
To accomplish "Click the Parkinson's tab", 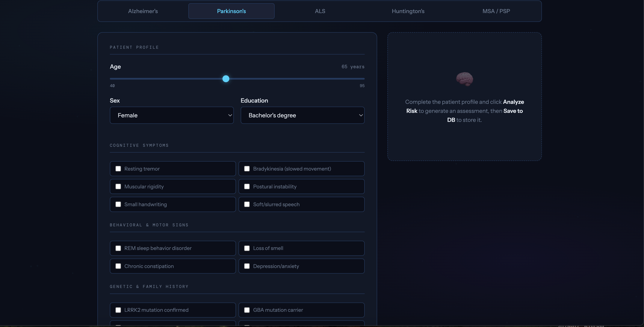I will click(x=231, y=11).
